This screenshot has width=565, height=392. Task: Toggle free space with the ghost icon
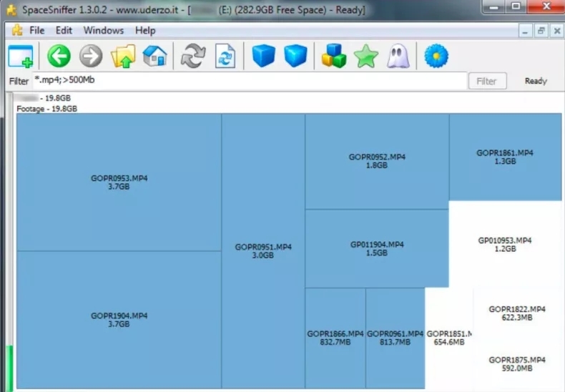click(x=398, y=57)
